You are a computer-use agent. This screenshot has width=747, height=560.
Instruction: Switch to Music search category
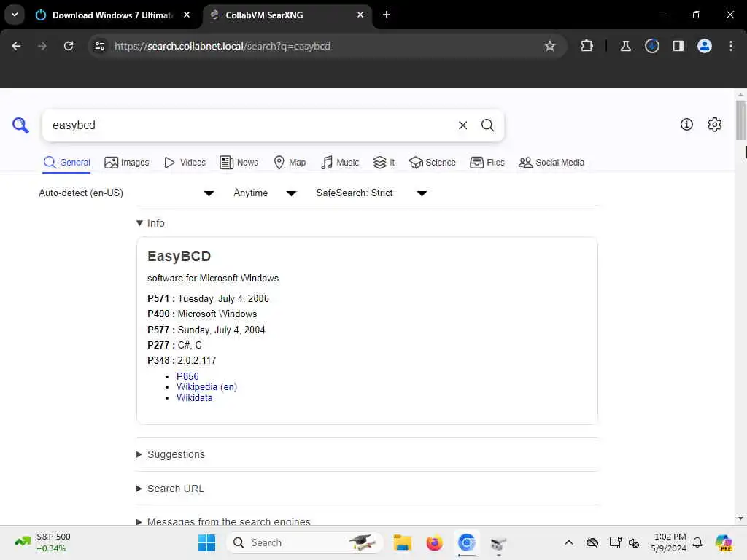340,163
